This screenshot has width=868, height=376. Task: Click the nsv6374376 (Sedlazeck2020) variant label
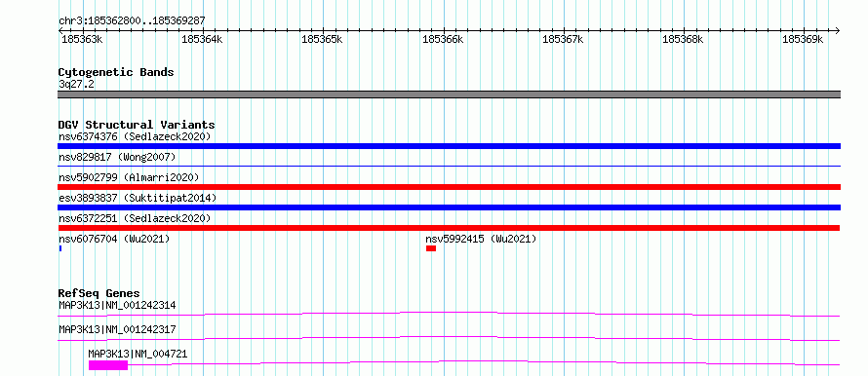(x=135, y=136)
